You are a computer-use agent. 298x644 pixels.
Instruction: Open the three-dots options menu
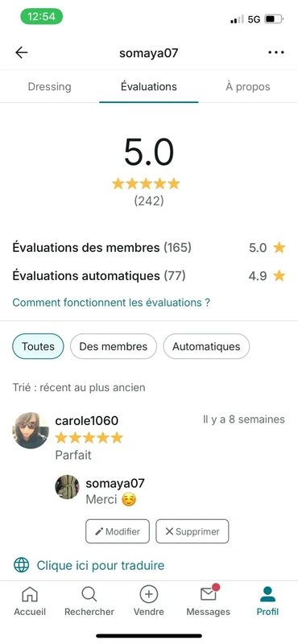point(275,52)
